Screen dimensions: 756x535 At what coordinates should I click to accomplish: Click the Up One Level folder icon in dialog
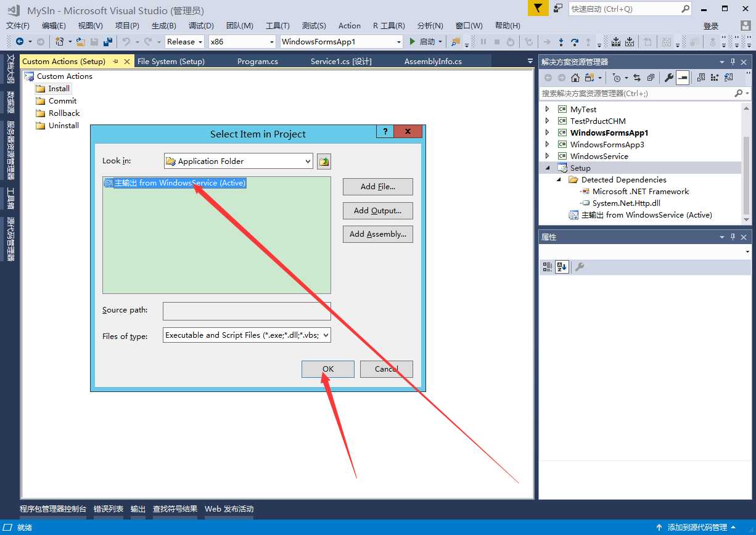[x=324, y=161]
